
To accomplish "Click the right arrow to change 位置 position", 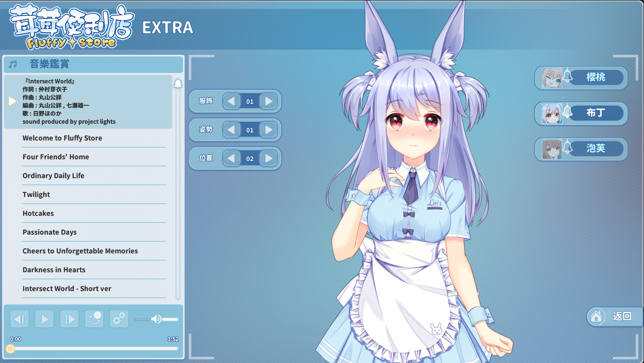I will [x=268, y=158].
